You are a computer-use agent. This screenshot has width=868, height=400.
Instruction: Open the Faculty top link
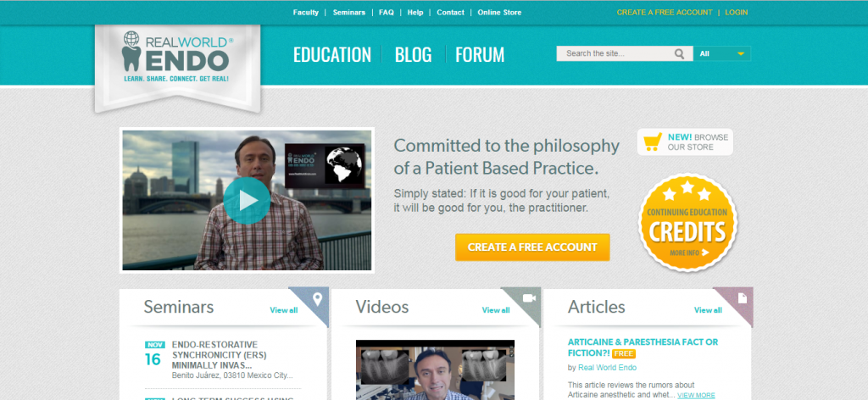click(306, 12)
